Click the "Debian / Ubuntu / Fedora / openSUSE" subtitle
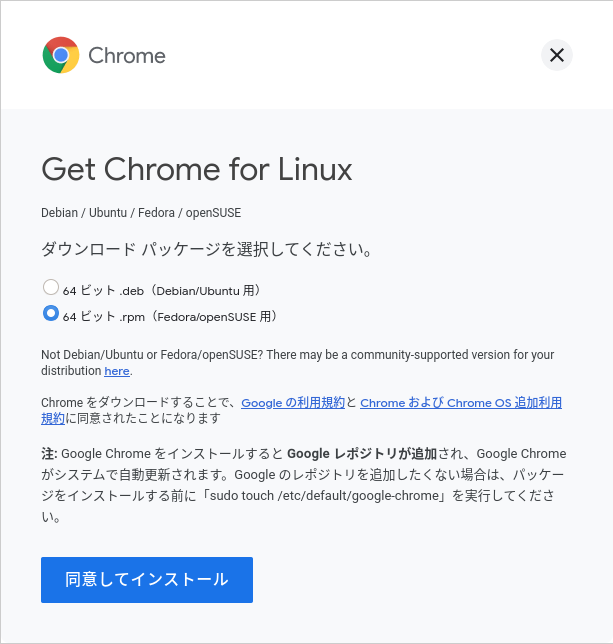 click(141, 213)
